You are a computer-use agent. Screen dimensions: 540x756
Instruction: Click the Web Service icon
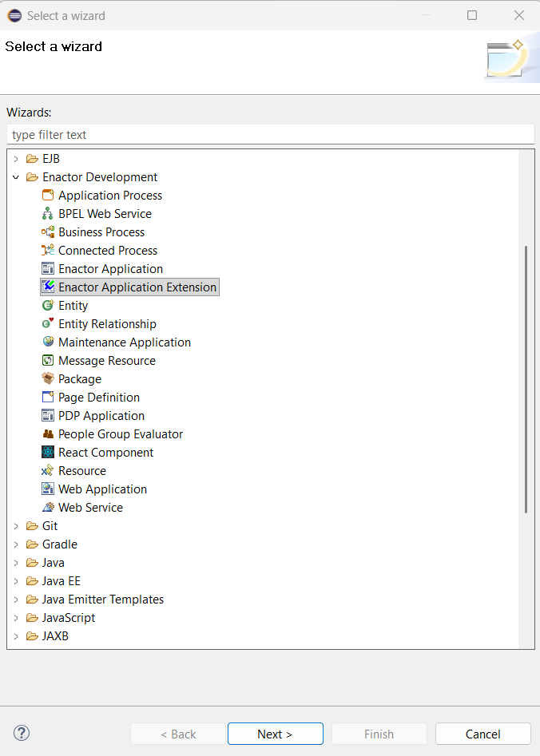coord(48,507)
